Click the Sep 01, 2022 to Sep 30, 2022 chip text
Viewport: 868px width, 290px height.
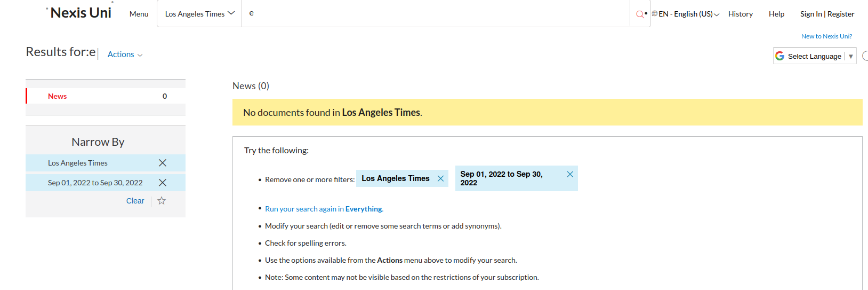point(501,178)
